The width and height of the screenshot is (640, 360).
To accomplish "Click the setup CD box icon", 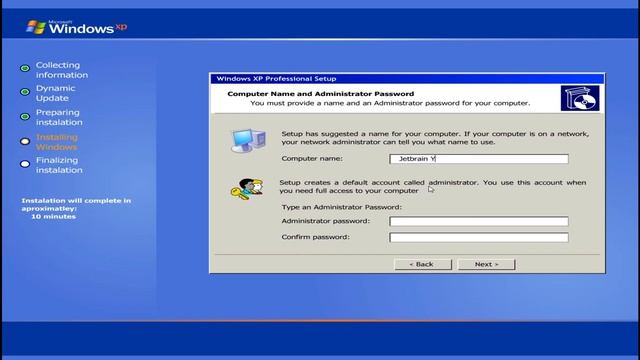I will [580, 98].
